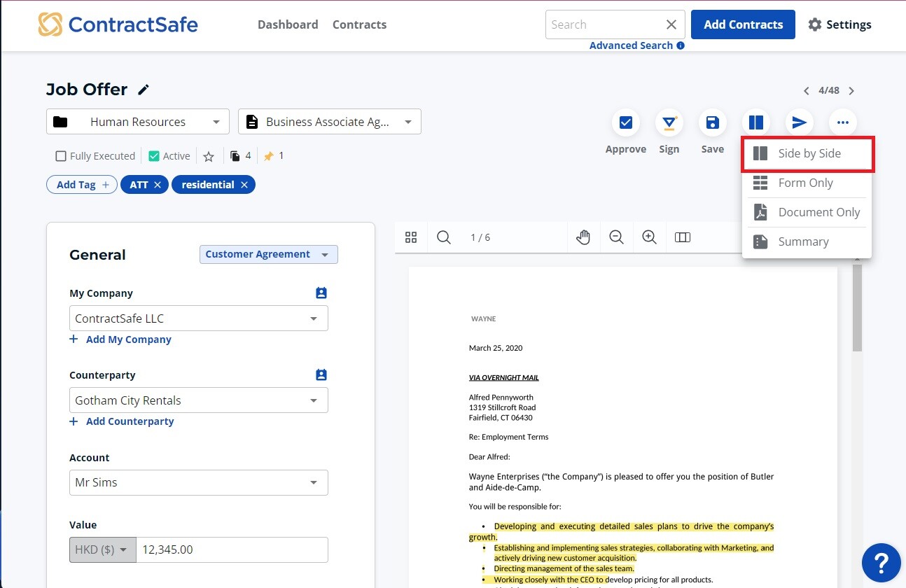Click the Advanced Search info icon

pyautogui.click(x=681, y=45)
